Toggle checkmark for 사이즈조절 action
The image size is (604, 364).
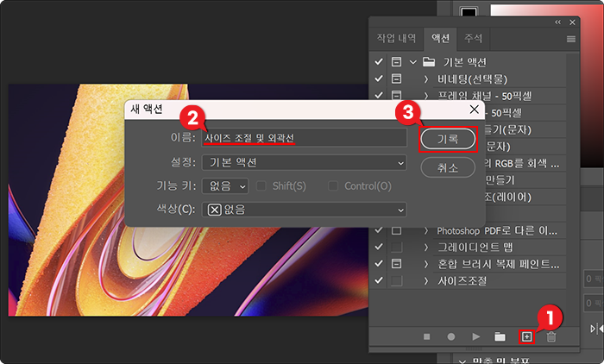click(x=379, y=280)
